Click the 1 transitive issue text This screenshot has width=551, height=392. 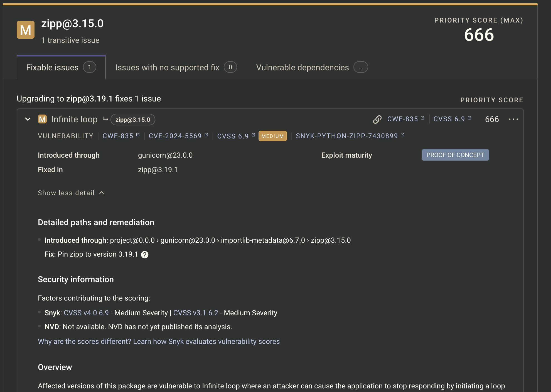(70, 40)
